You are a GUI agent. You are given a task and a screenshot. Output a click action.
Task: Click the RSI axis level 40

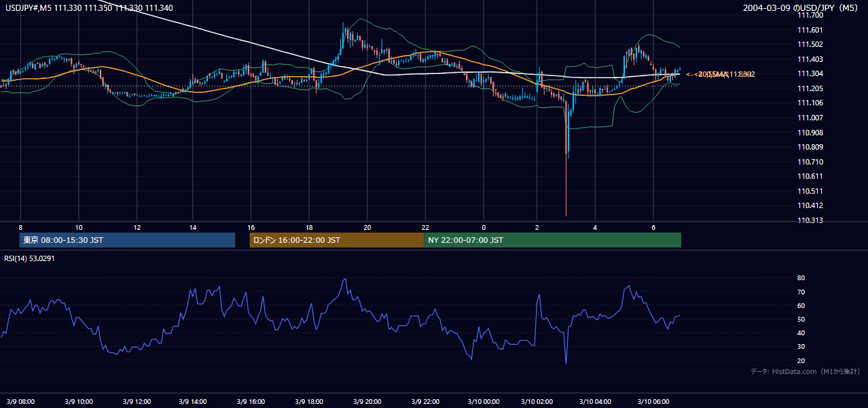pyautogui.click(x=801, y=333)
